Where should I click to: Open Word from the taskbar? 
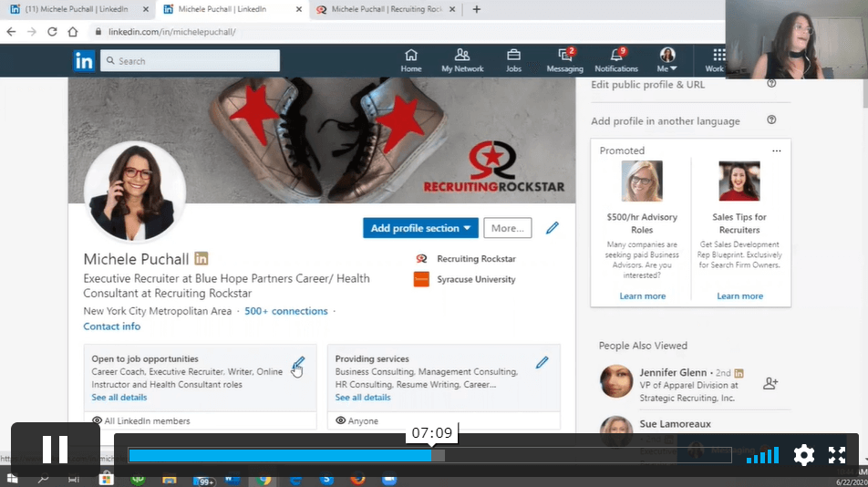pyautogui.click(x=232, y=480)
